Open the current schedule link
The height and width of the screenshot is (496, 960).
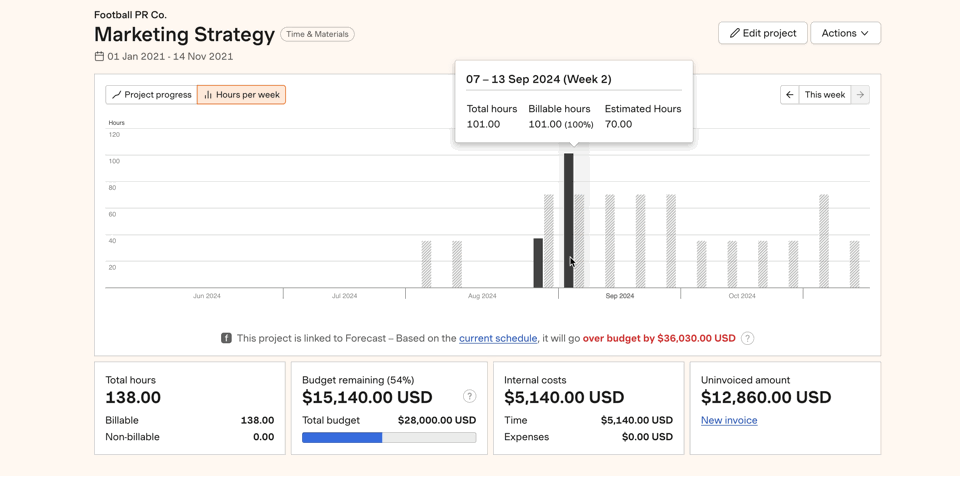click(x=498, y=339)
